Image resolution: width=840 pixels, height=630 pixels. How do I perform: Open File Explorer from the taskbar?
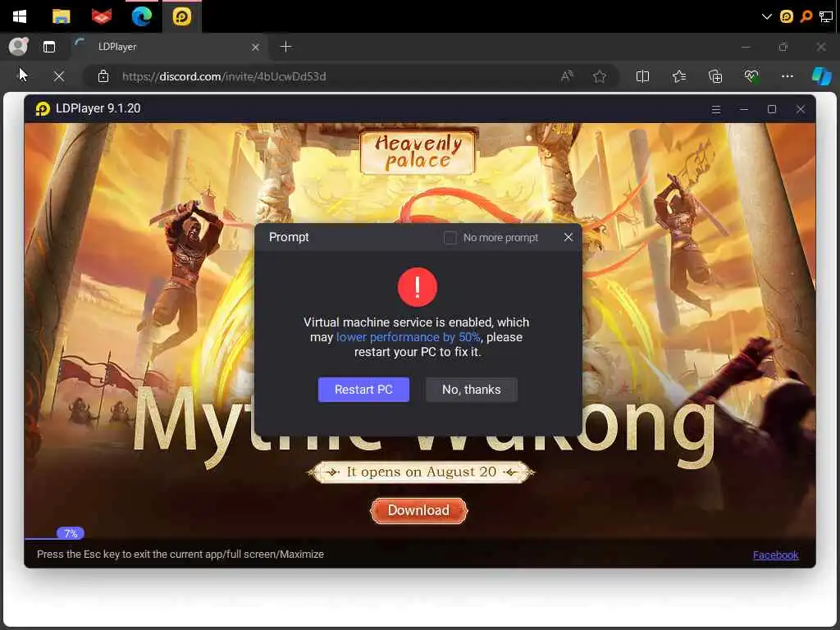[61, 16]
